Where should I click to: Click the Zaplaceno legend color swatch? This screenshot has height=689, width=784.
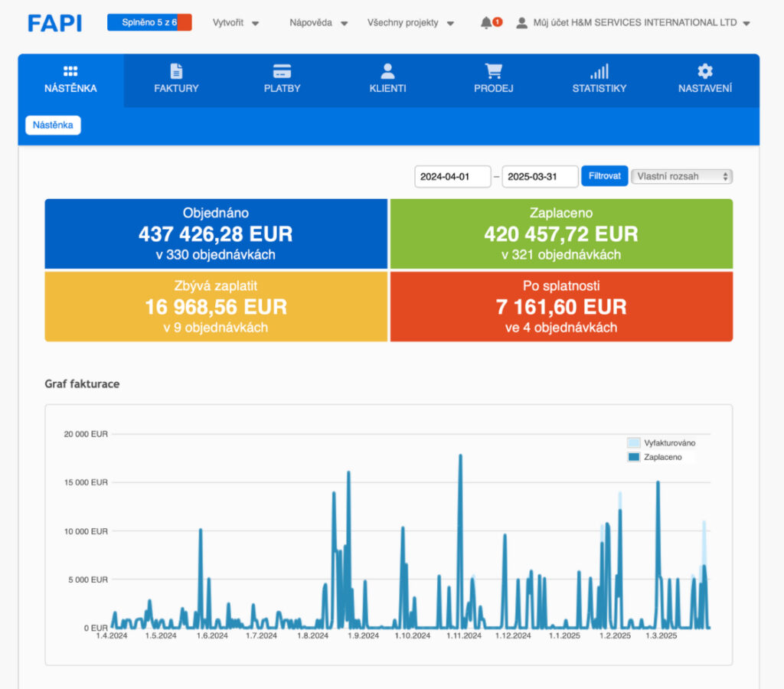tap(633, 456)
